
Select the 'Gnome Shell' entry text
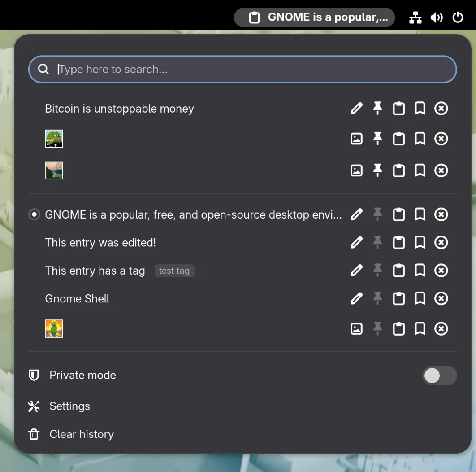(x=77, y=298)
